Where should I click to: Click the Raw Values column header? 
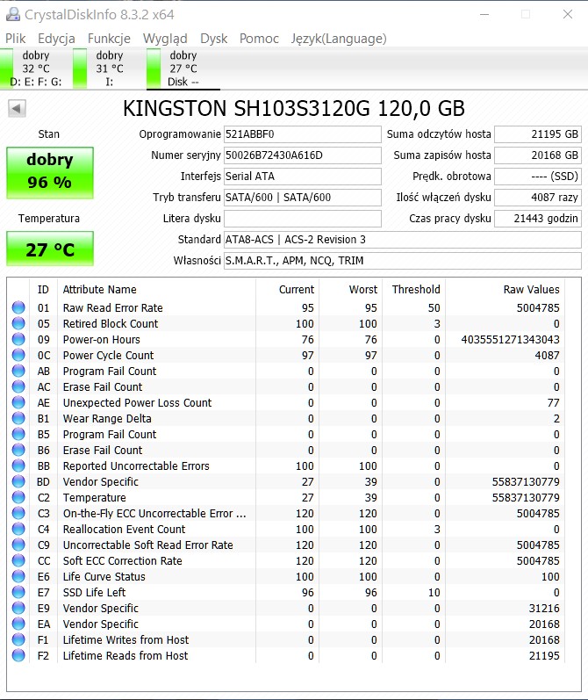click(x=505, y=290)
